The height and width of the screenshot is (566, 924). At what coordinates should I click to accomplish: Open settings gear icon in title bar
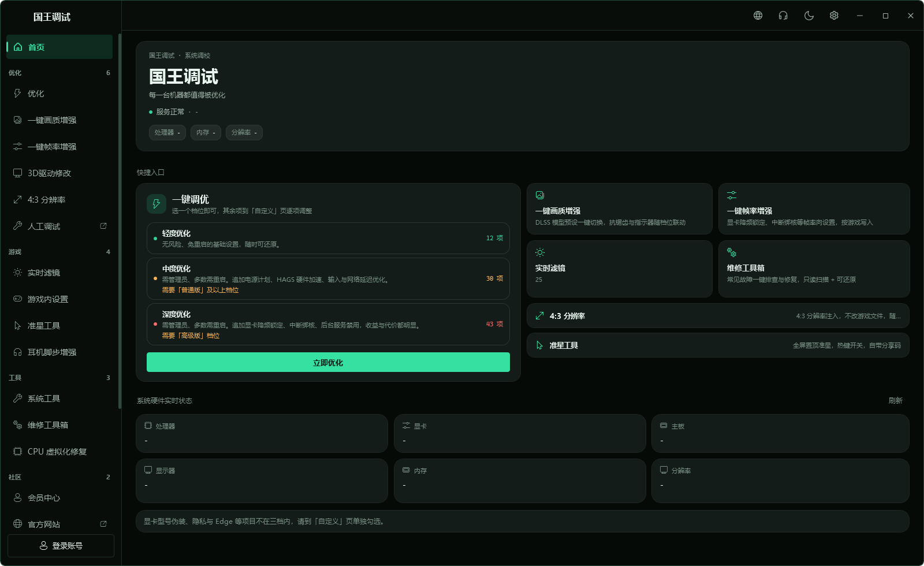[834, 16]
